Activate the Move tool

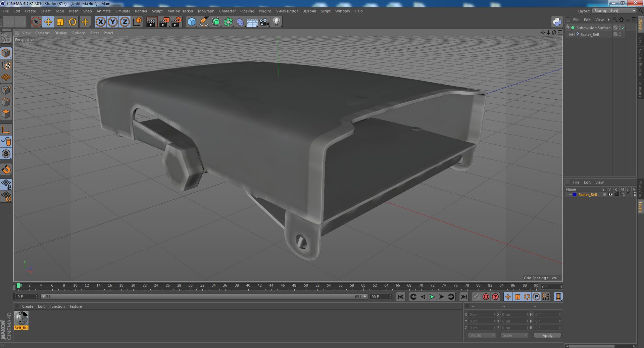click(48, 22)
